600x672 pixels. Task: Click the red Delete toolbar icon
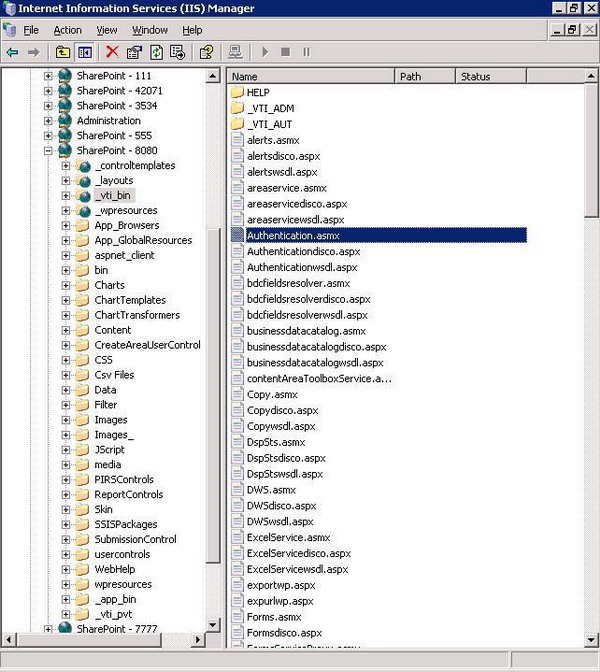tap(112, 52)
